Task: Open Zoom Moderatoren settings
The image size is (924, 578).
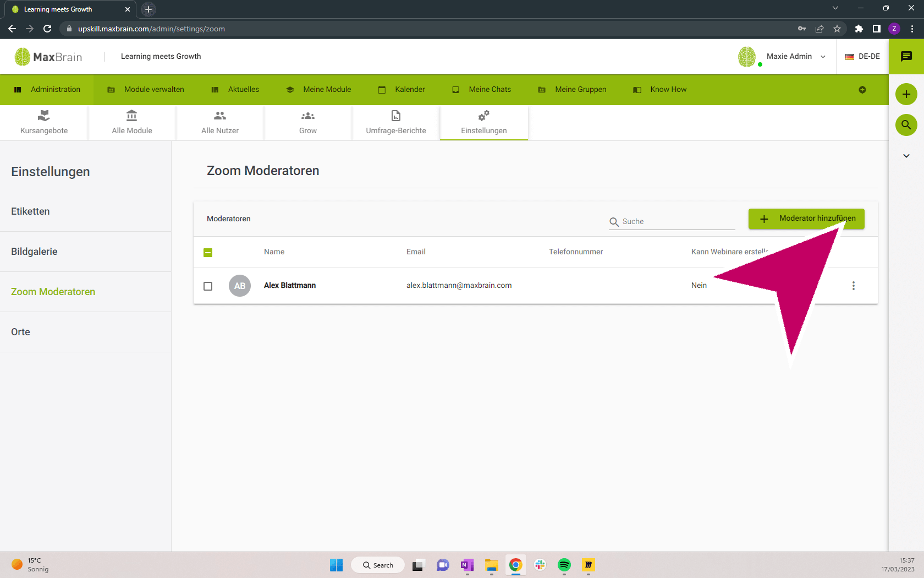Action: pyautogui.click(x=85, y=292)
